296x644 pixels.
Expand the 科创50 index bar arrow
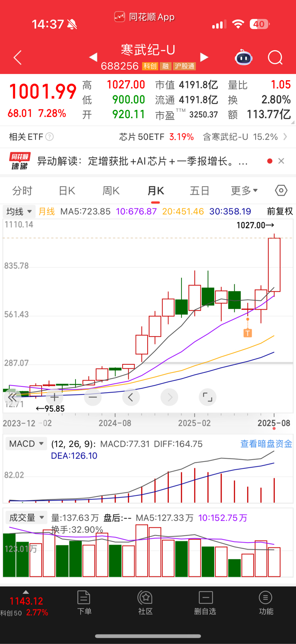coord(25,592)
